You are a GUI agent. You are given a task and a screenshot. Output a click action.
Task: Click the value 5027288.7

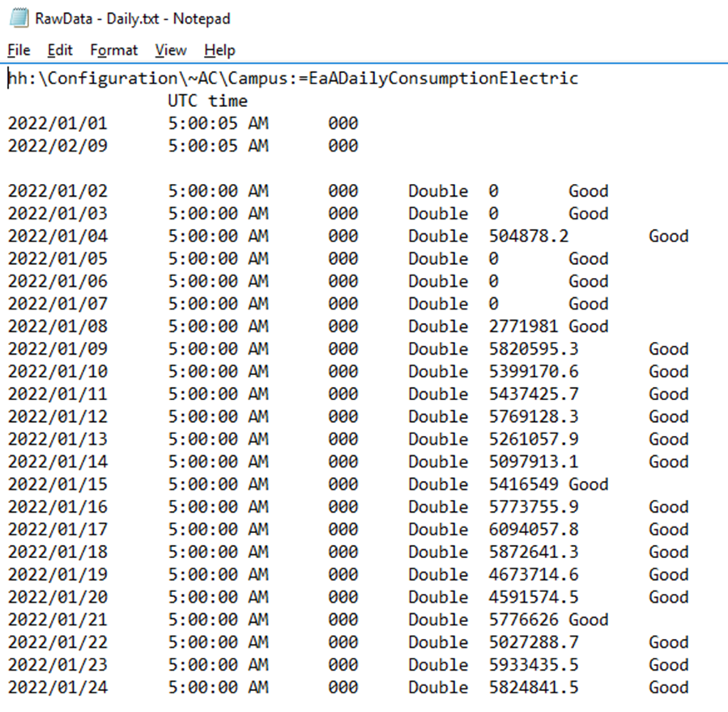point(534,642)
